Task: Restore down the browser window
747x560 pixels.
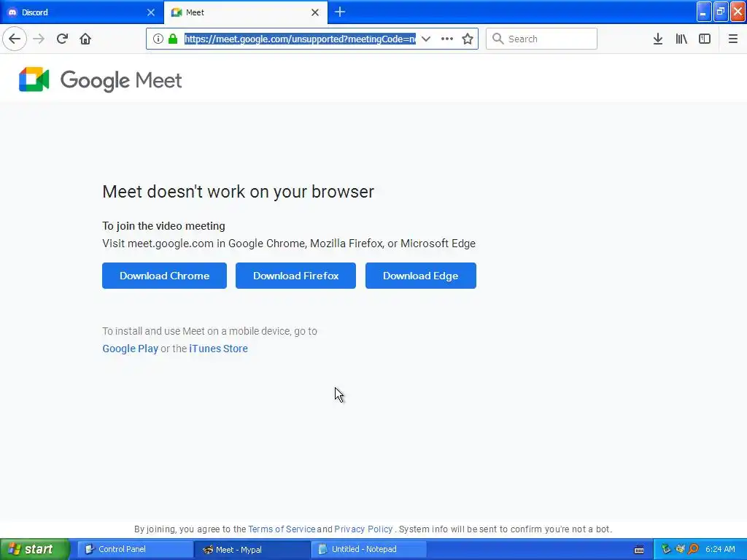Action: (720, 12)
